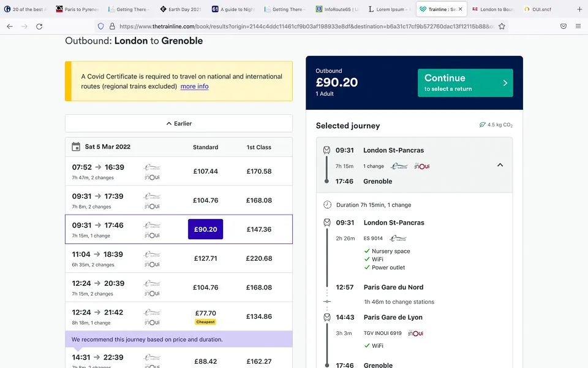Switch to the Earth Day 2021 tab

click(181, 9)
